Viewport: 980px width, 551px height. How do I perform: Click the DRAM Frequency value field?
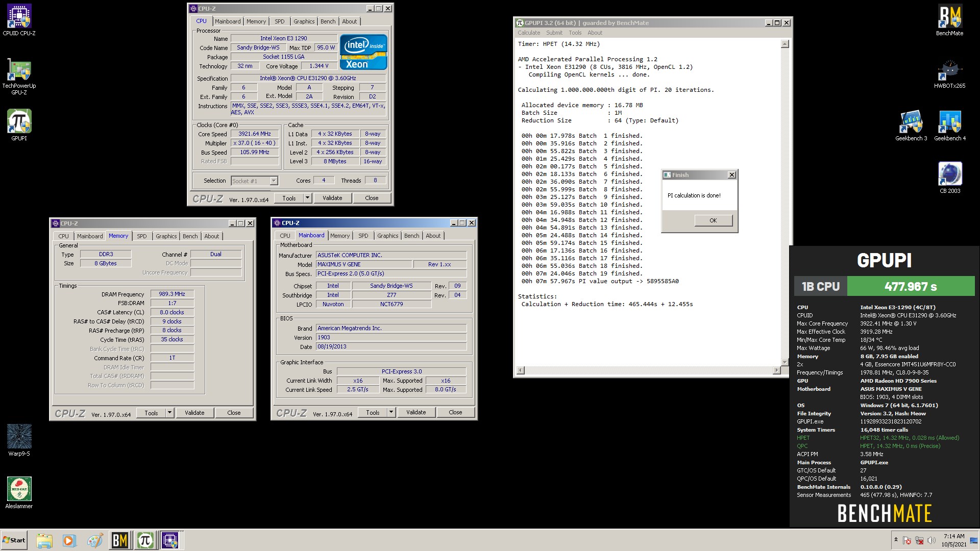point(172,294)
